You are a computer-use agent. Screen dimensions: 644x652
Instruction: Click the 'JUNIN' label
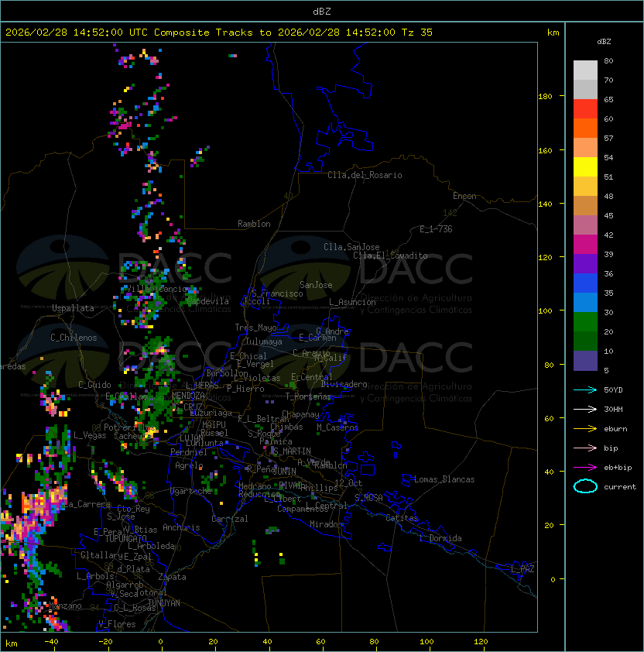point(284,471)
